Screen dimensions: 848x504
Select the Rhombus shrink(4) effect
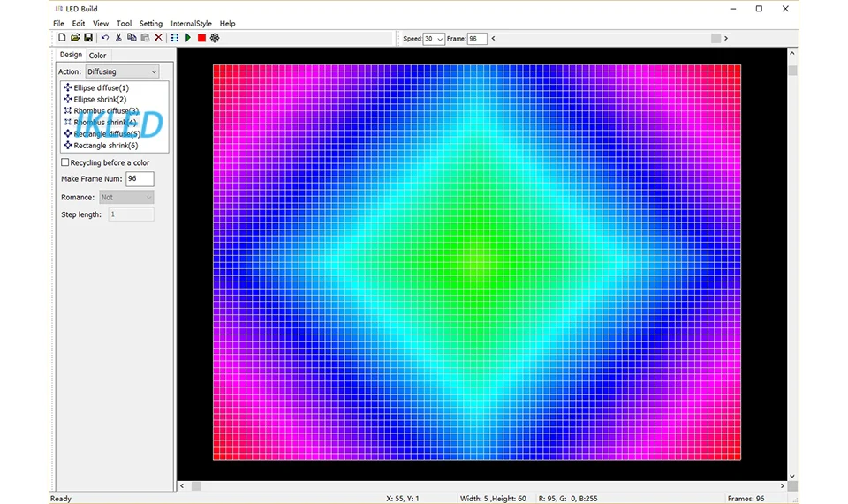tap(100, 123)
